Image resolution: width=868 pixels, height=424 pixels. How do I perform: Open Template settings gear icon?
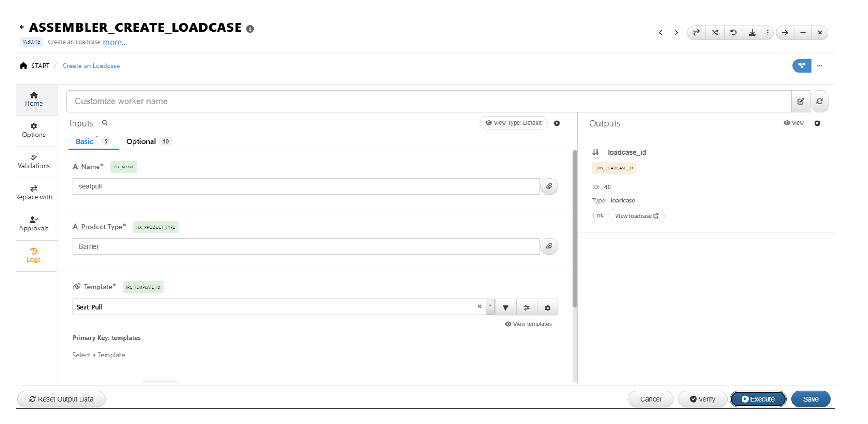[x=547, y=308]
